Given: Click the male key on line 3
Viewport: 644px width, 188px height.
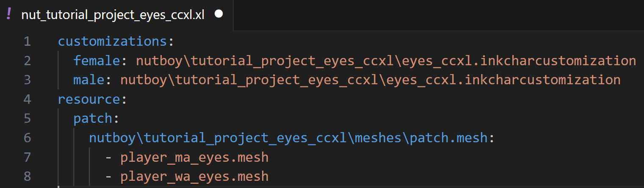Looking at the screenshot, I should pyautogui.click(x=89, y=80).
